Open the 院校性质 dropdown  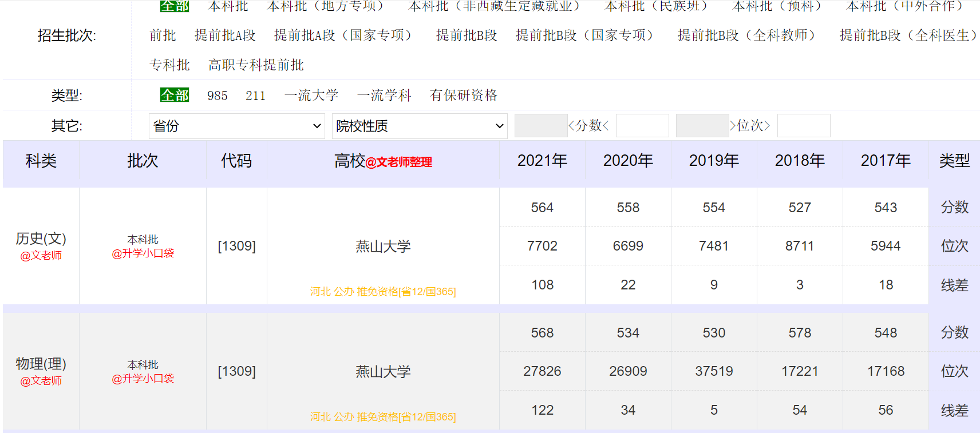click(x=420, y=126)
